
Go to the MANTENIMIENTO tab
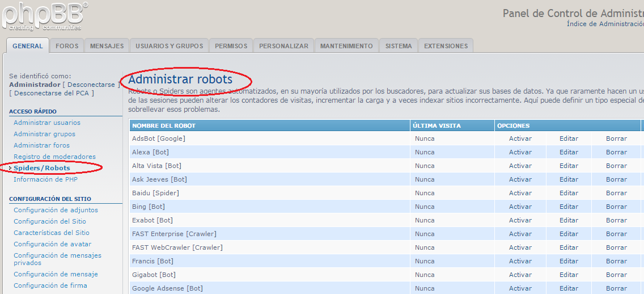tap(346, 46)
